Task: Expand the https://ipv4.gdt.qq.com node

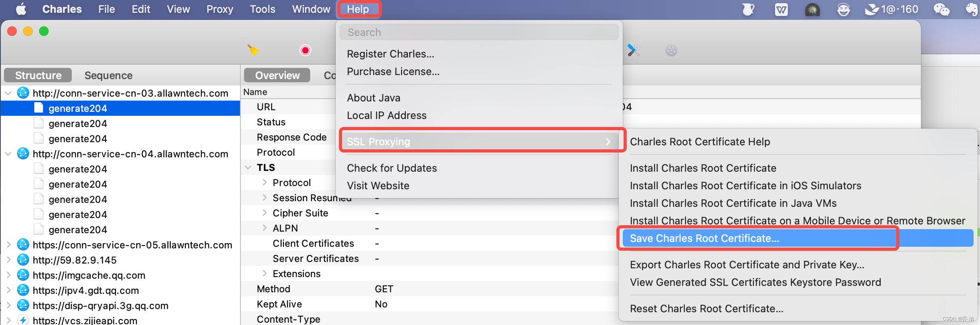Action: (8, 290)
